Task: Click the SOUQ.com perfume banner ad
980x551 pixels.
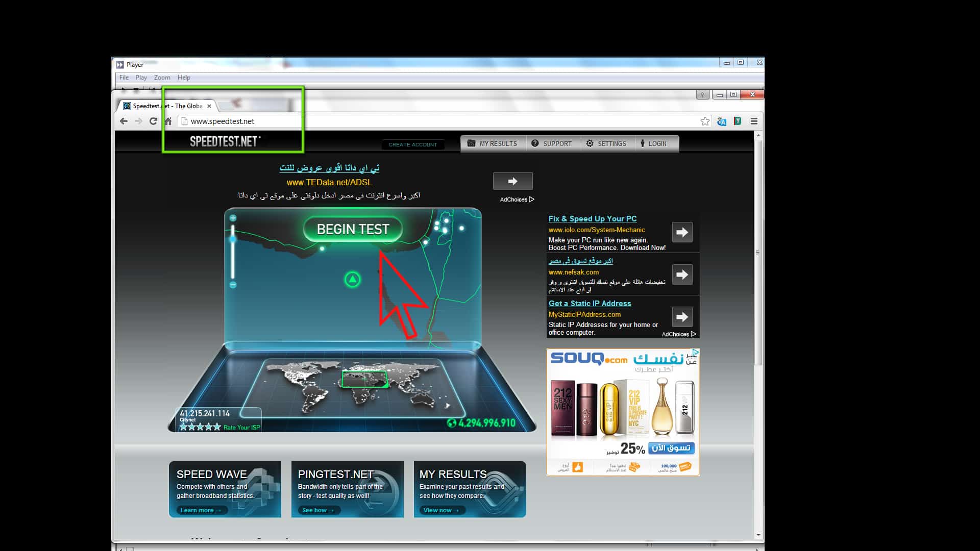Action: point(623,412)
